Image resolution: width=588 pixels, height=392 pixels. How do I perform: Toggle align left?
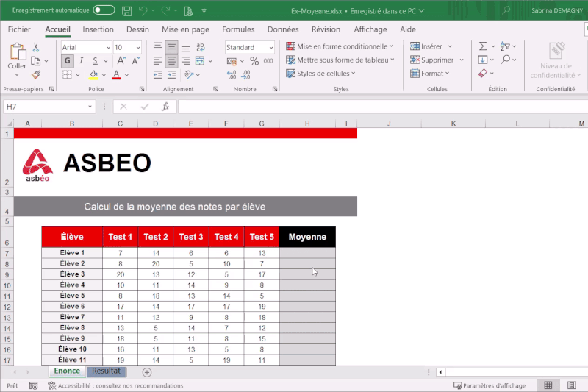[x=157, y=61]
